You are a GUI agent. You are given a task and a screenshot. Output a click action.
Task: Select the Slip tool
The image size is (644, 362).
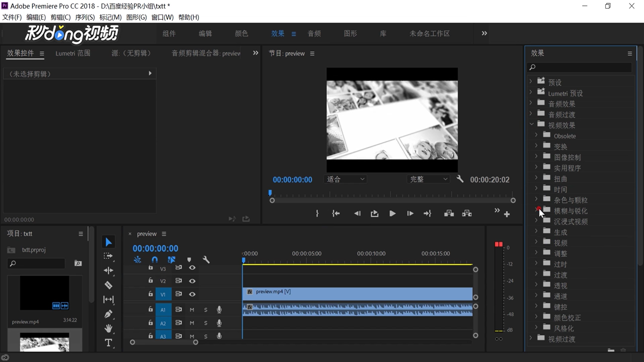coord(108,299)
